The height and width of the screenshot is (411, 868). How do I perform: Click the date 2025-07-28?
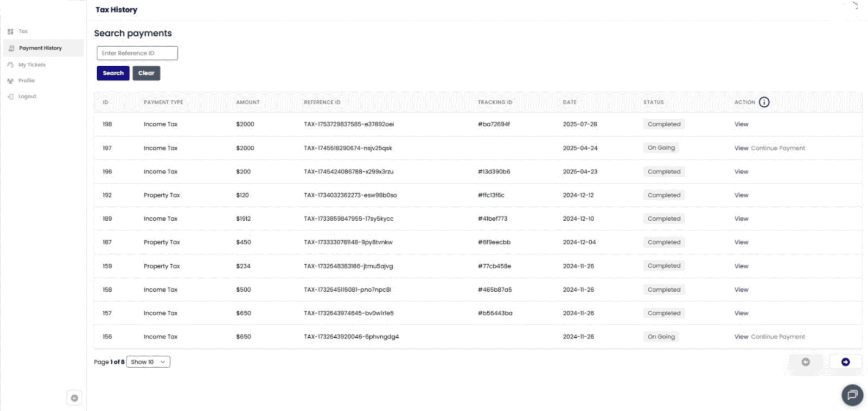[x=580, y=124]
